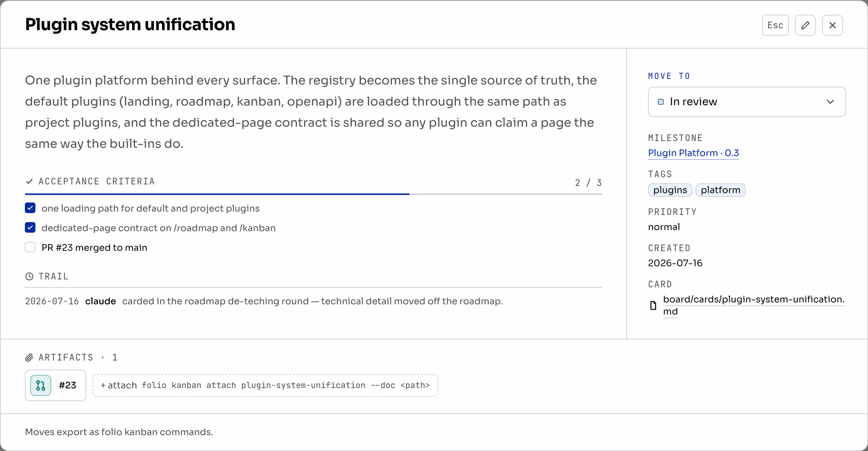
Task: Open the Move To status dropdown
Action: pos(747,102)
